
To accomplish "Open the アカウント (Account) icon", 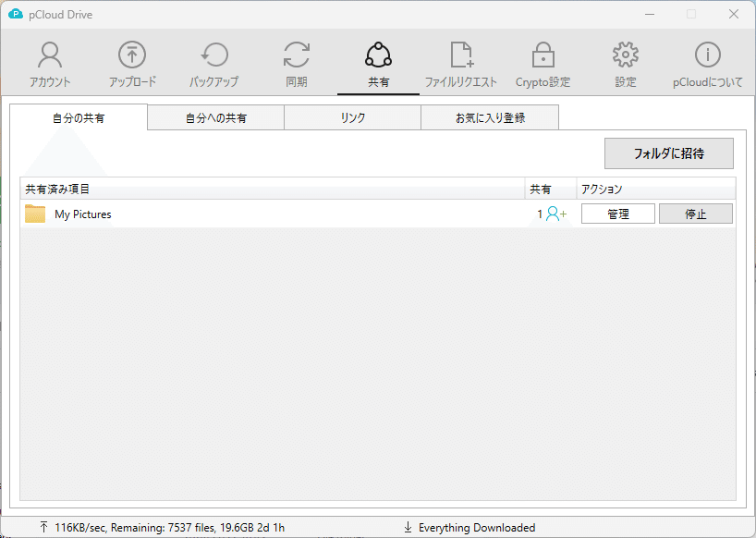I will 49,55.
